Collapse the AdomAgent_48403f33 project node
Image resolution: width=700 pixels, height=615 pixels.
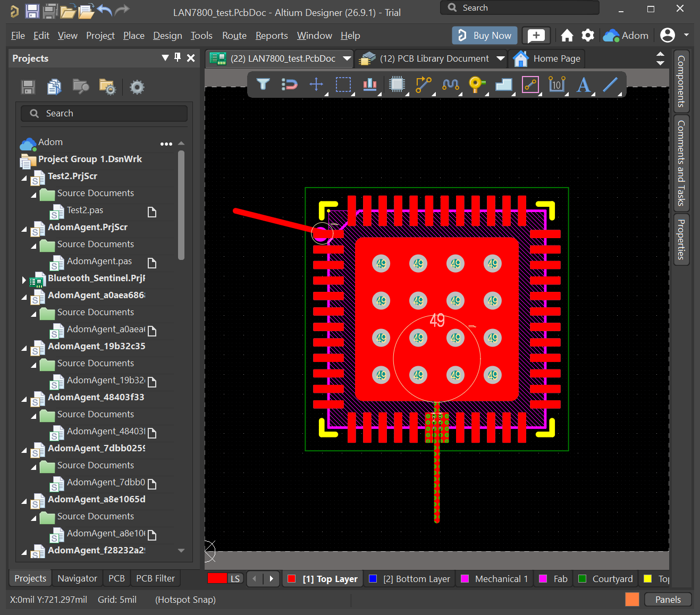click(x=24, y=399)
